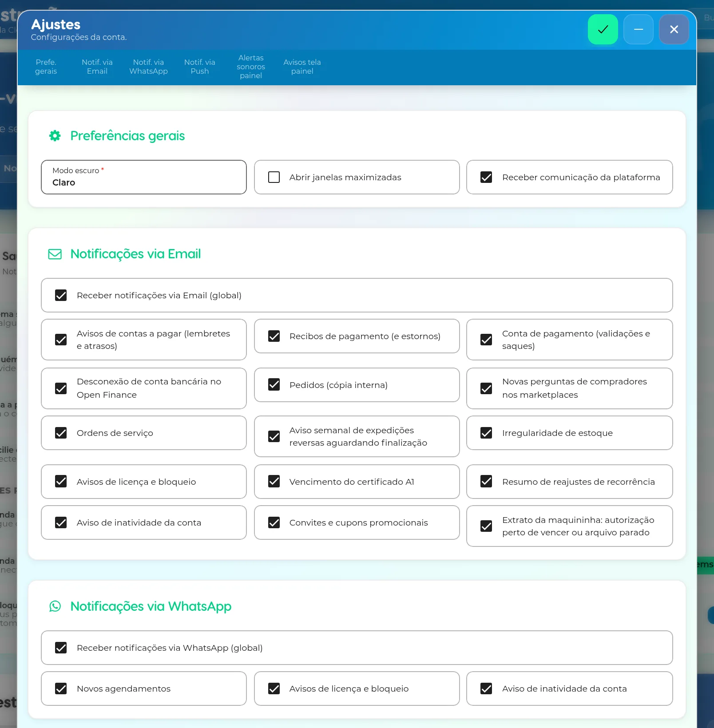The height and width of the screenshot is (728, 714).
Task: Uncheck Receber comunicação da plataforma
Action: tap(486, 177)
